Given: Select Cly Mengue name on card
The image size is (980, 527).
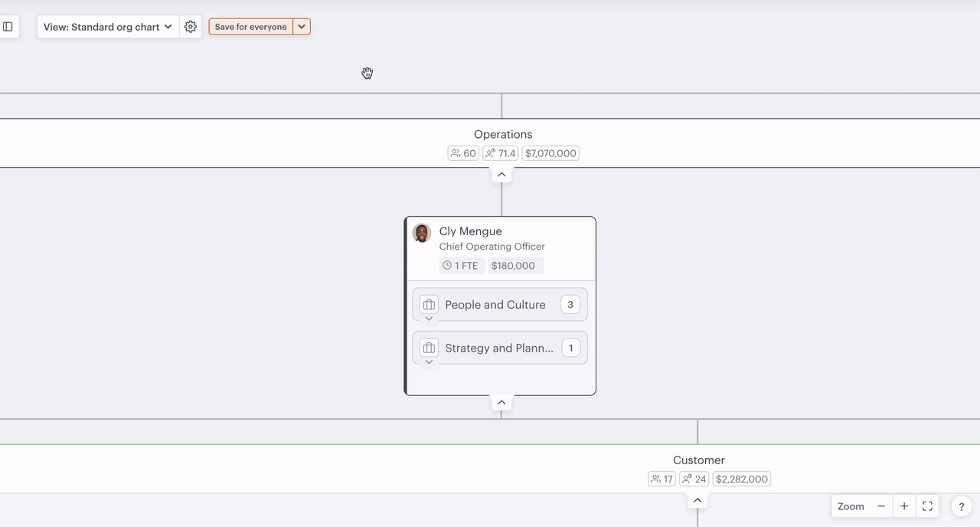Looking at the screenshot, I should click(x=470, y=231).
